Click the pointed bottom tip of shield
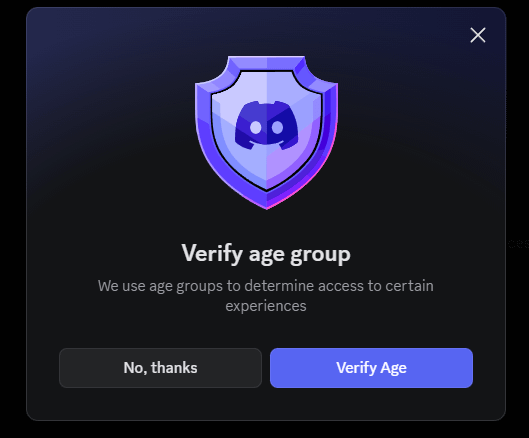This screenshot has width=529, height=438. tap(267, 206)
